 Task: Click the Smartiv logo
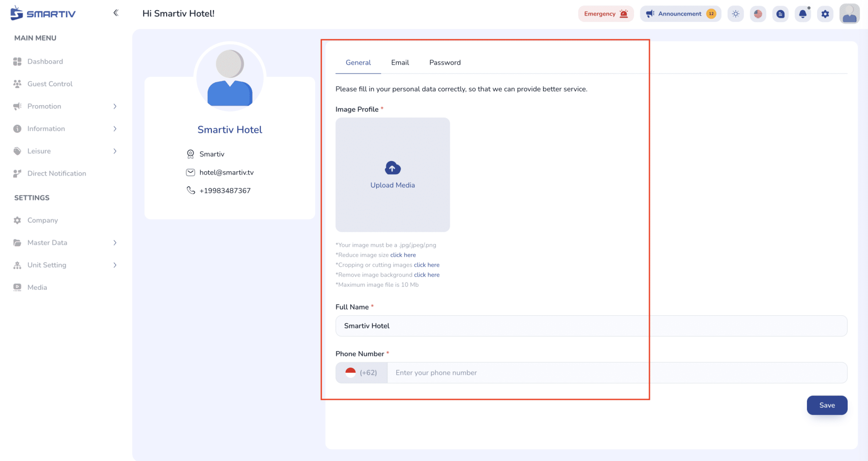[x=43, y=13]
